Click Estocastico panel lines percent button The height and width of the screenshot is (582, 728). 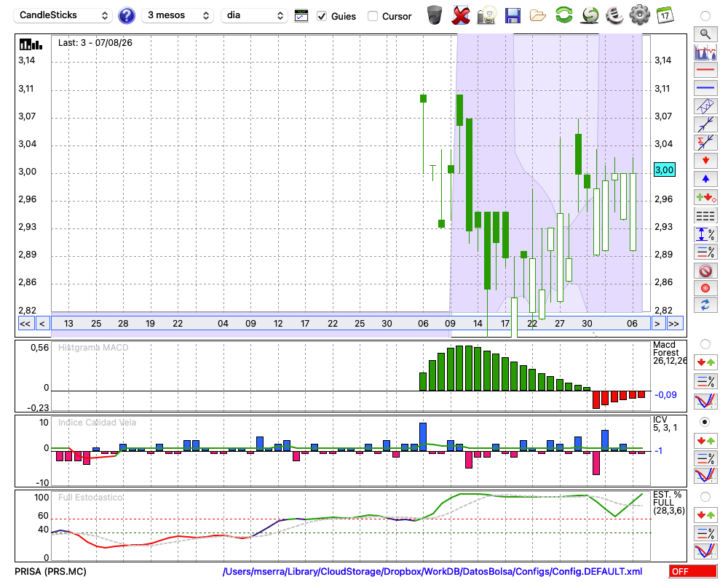coord(705,533)
